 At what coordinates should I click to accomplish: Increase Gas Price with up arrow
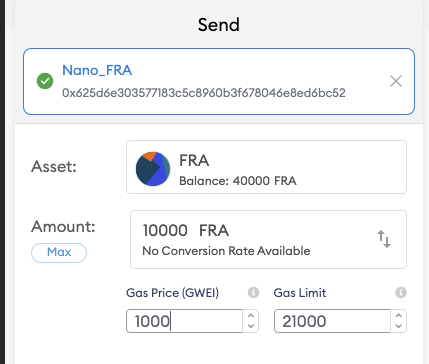tap(251, 315)
